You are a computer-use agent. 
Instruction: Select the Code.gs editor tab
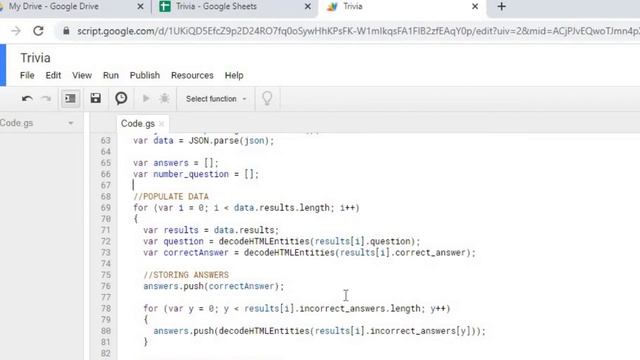138,124
